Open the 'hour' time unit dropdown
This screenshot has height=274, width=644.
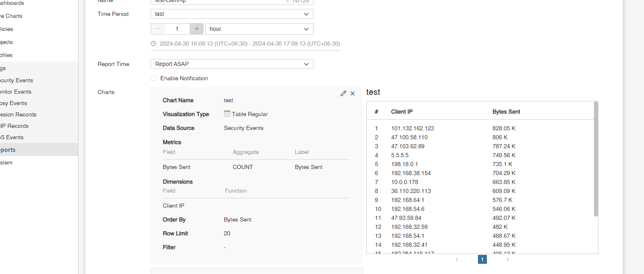point(259,29)
